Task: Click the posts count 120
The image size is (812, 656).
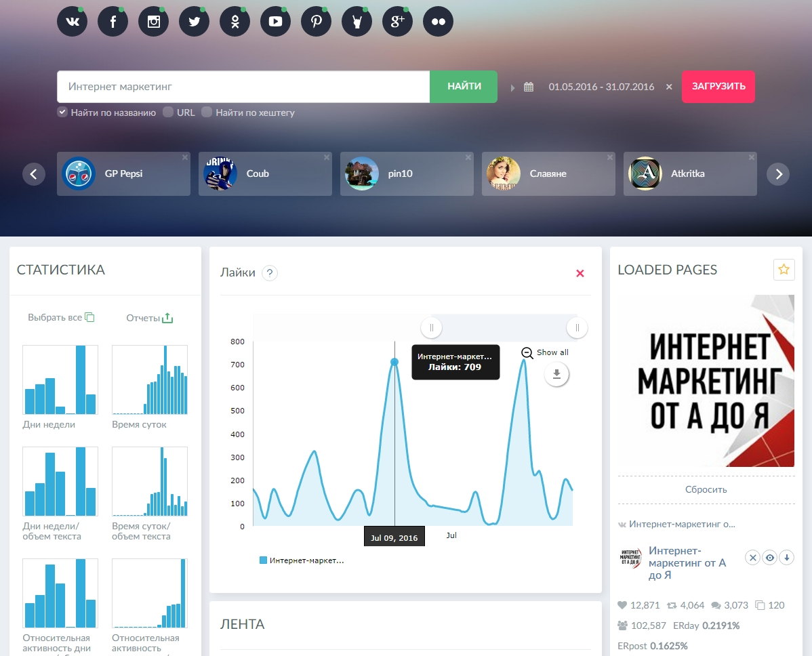Action: tap(770, 605)
